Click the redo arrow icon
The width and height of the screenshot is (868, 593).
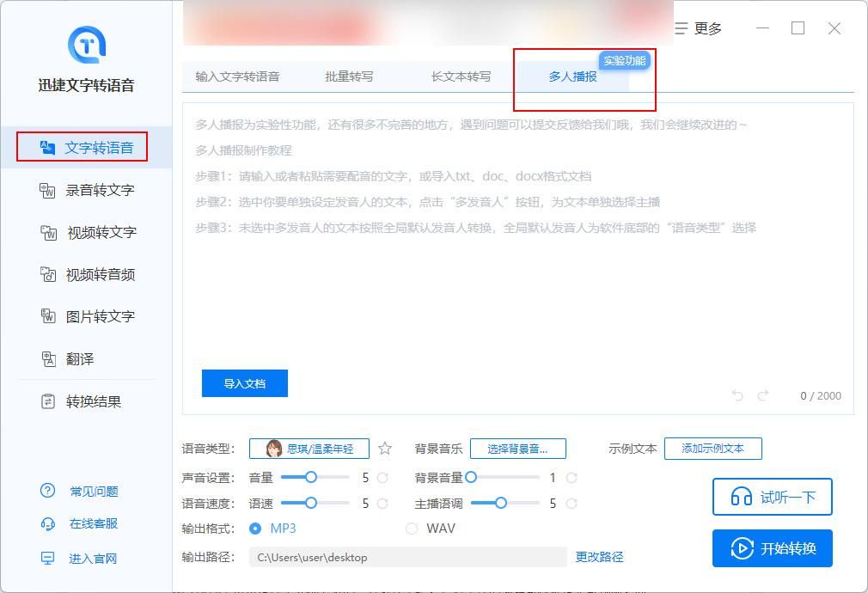click(x=763, y=395)
